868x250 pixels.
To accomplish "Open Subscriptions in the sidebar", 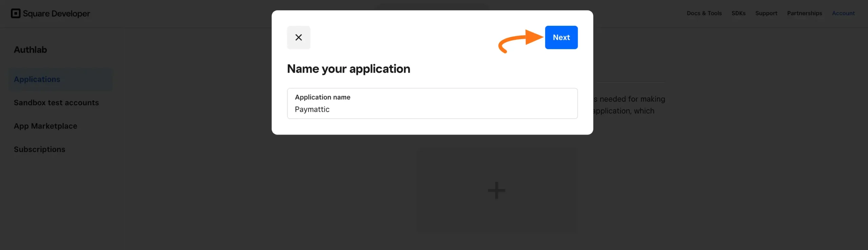I will tap(39, 149).
